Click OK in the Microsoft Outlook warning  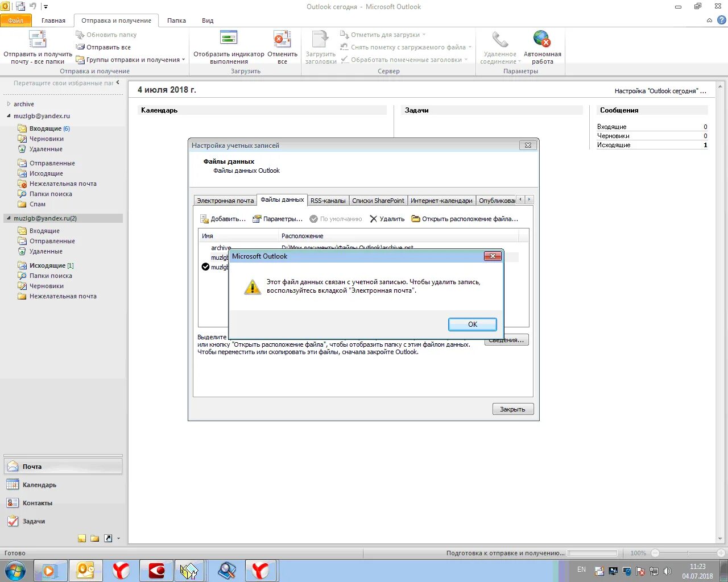[473, 324]
